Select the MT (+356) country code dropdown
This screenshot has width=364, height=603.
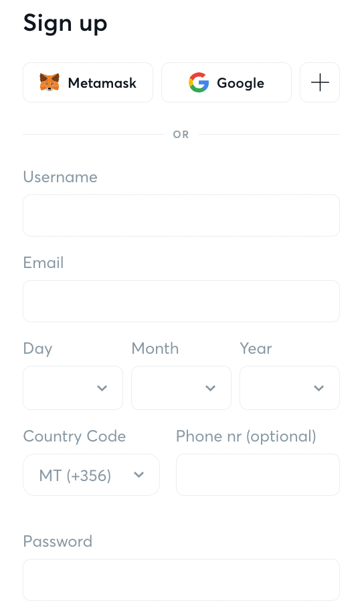pos(92,475)
